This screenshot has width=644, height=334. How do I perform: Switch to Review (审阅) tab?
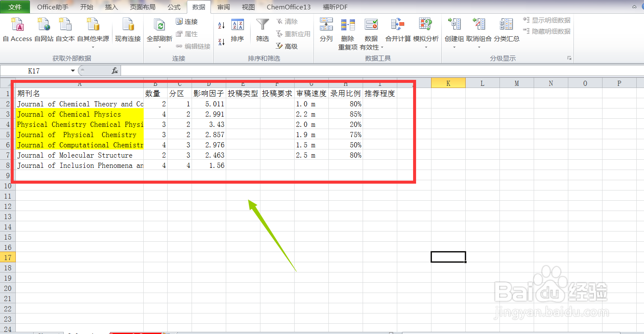223,7
